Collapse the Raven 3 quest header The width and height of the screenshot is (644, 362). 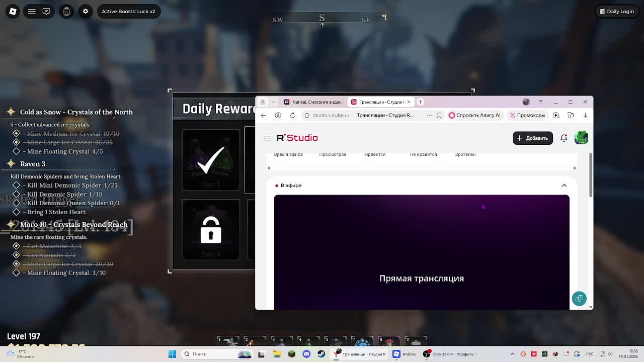click(x=33, y=164)
